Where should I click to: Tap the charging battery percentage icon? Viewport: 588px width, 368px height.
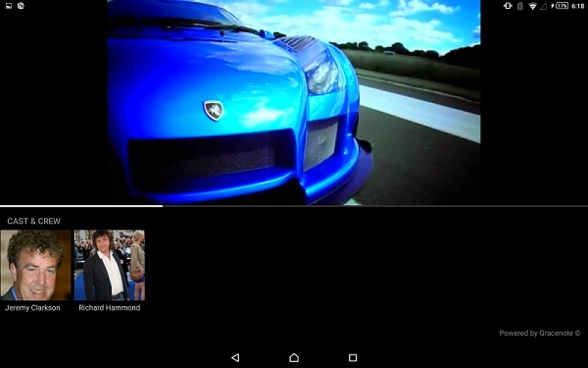(560, 6)
